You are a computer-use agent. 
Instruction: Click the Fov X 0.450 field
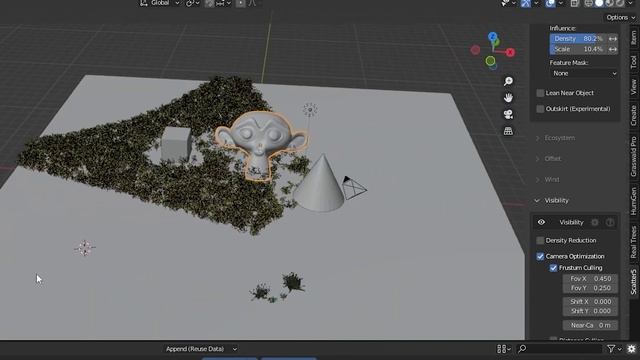590,279
